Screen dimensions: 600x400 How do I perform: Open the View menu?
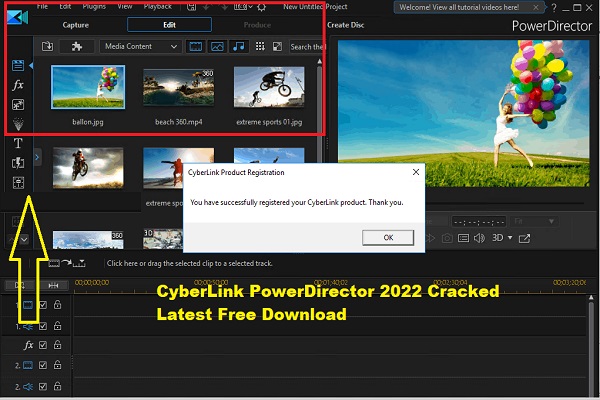tap(125, 7)
